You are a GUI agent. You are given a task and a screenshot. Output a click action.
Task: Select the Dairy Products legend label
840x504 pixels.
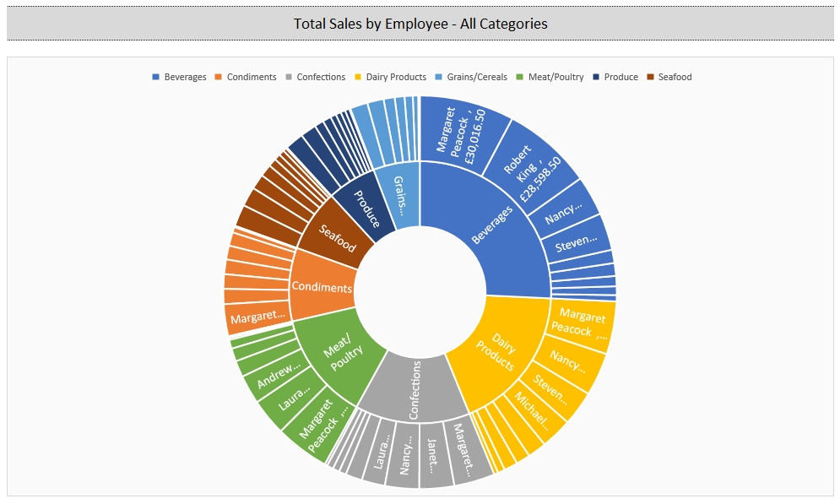tap(396, 77)
